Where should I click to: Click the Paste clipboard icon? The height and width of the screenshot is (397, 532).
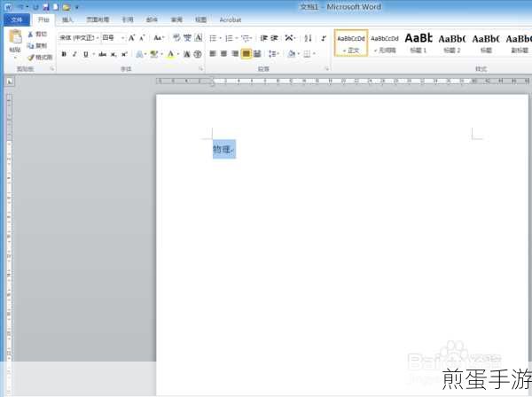coord(15,36)
